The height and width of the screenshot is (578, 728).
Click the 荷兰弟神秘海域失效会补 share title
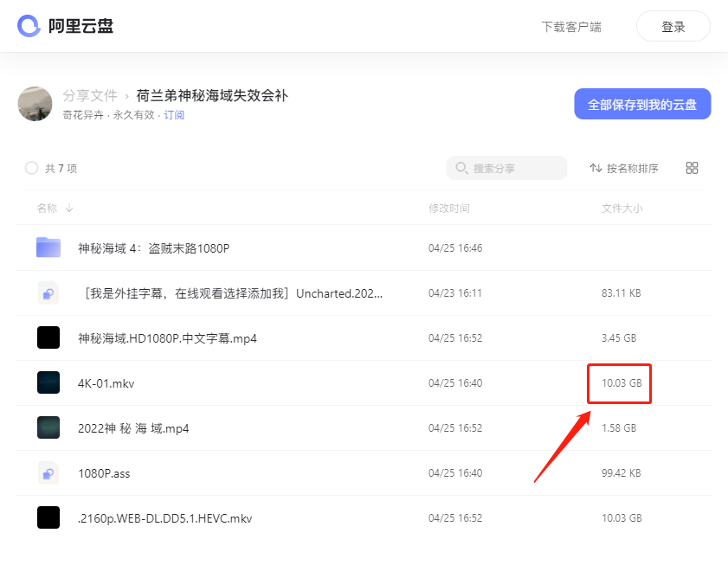click(212, 96)
